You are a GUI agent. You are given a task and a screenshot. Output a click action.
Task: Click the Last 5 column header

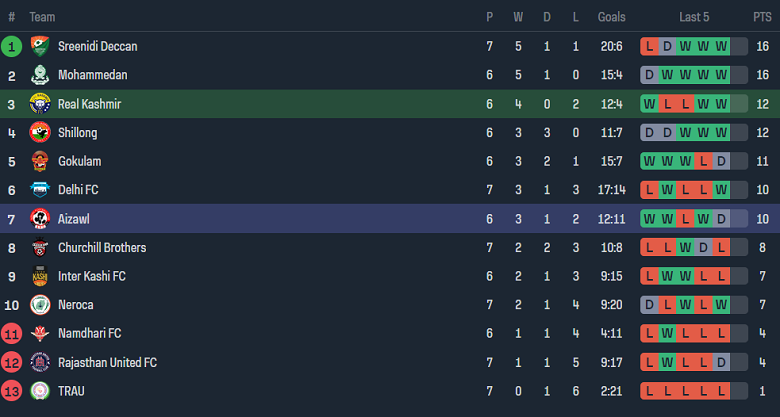click(x=694, y=17)
